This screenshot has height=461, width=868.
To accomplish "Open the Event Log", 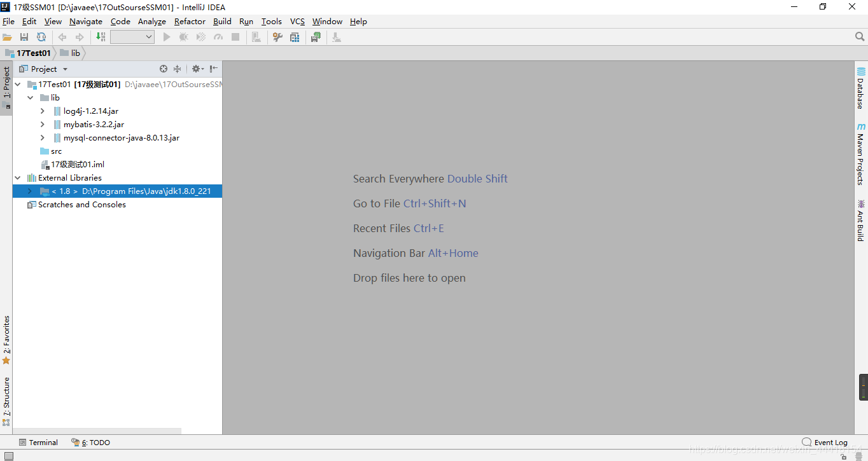I will (825, 443).
